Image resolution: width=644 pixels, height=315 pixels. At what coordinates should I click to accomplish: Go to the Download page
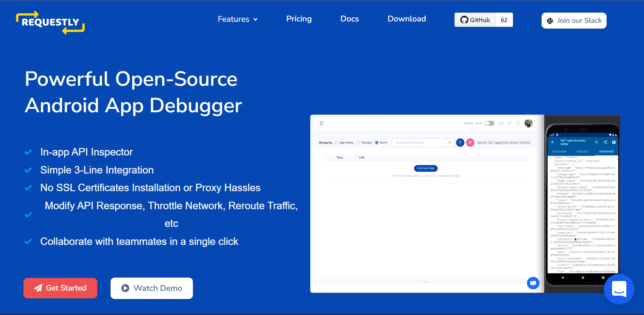[407, 19]
